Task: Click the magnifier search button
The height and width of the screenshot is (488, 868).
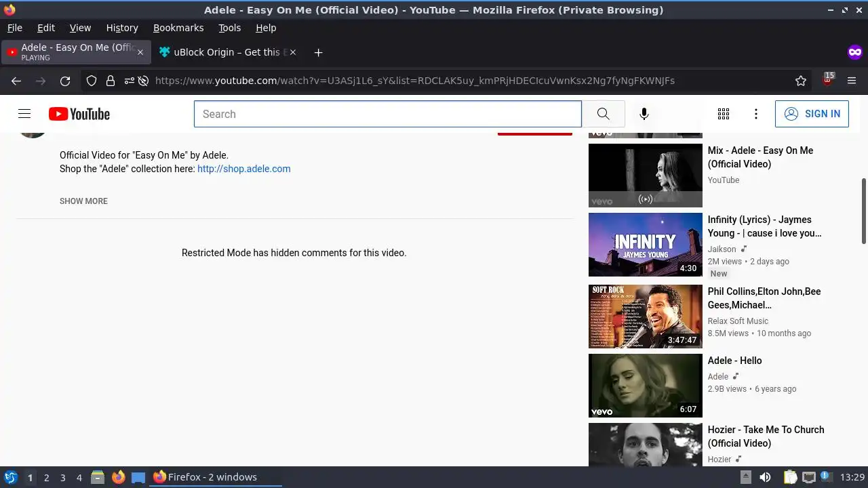Action: [x=603, y=114]
